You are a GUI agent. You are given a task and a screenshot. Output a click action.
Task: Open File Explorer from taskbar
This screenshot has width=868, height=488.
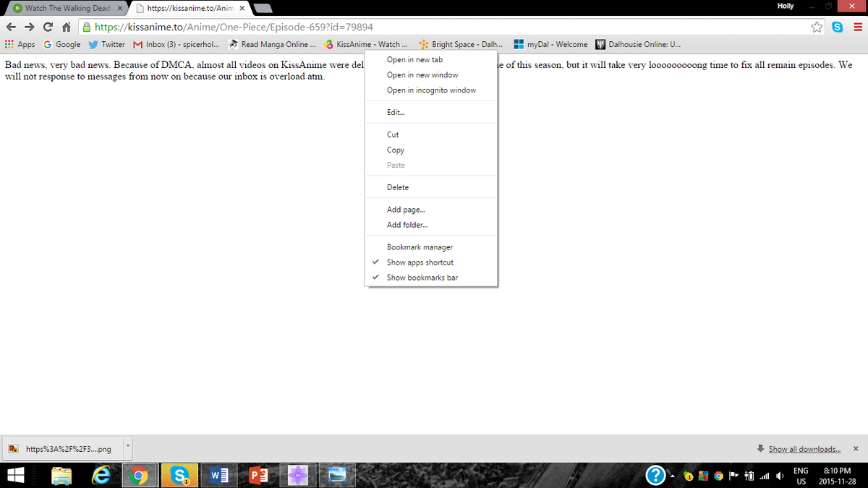coord(62,476)
